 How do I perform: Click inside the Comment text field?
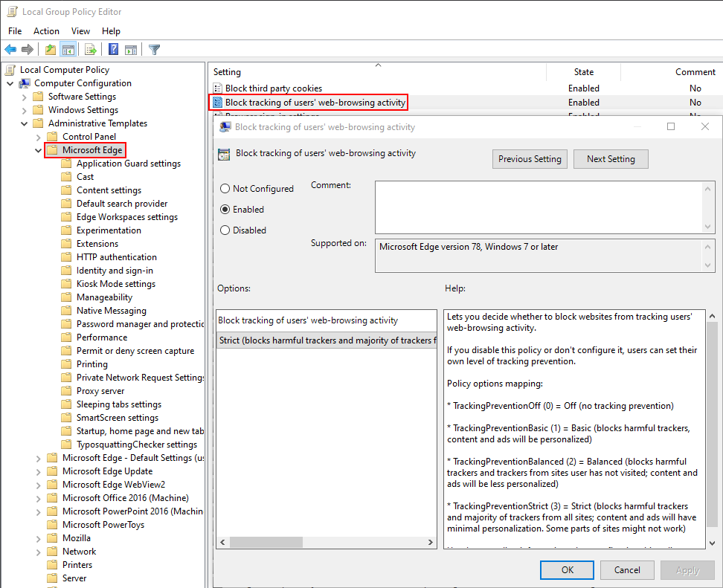point(539,207)
